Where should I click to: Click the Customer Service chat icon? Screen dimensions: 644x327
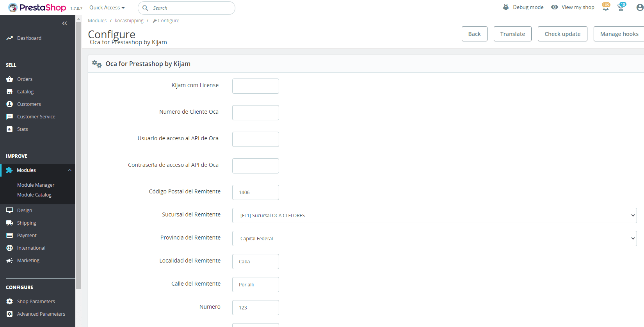tap(10, 116)
